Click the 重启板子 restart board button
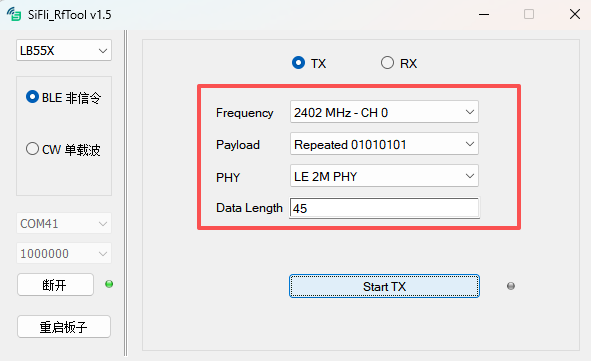 tap(64, 326)
